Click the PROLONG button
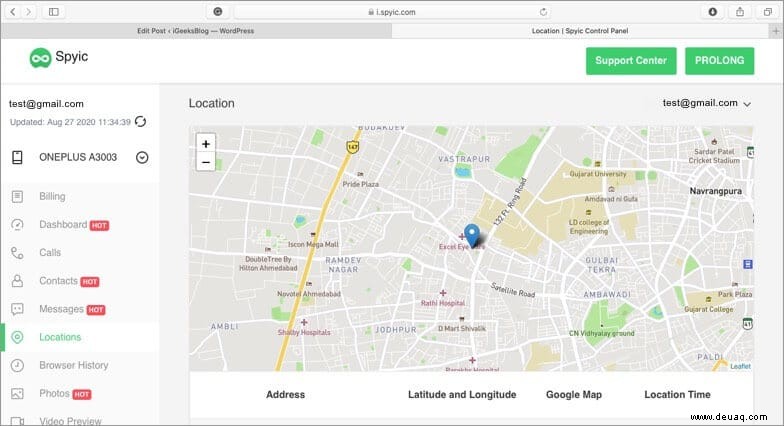This screenshot has height=426, width=784. click(720, 60)
